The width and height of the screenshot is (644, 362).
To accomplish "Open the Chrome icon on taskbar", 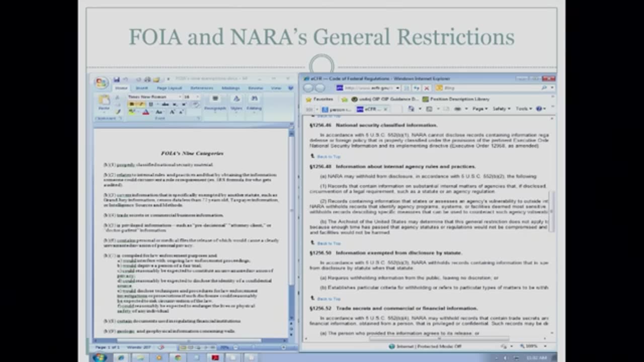I will click(178, 357).
